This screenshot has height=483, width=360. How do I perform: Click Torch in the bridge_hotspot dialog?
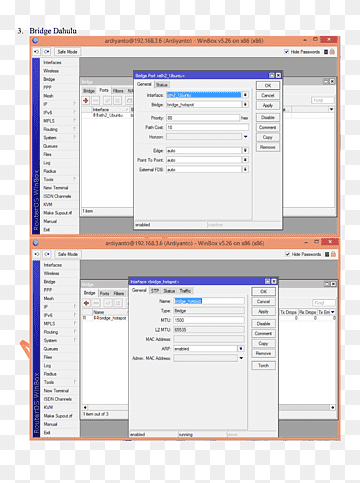[263, 365]
